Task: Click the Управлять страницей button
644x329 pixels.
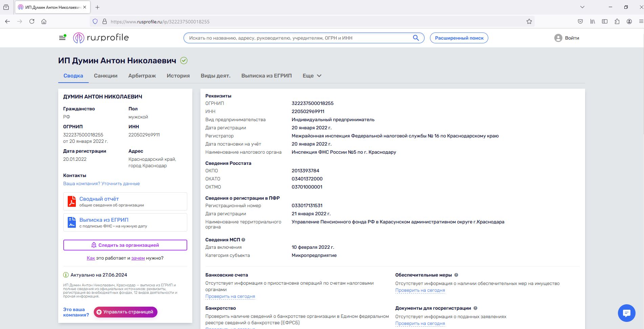Action: [x=126, y=312]
